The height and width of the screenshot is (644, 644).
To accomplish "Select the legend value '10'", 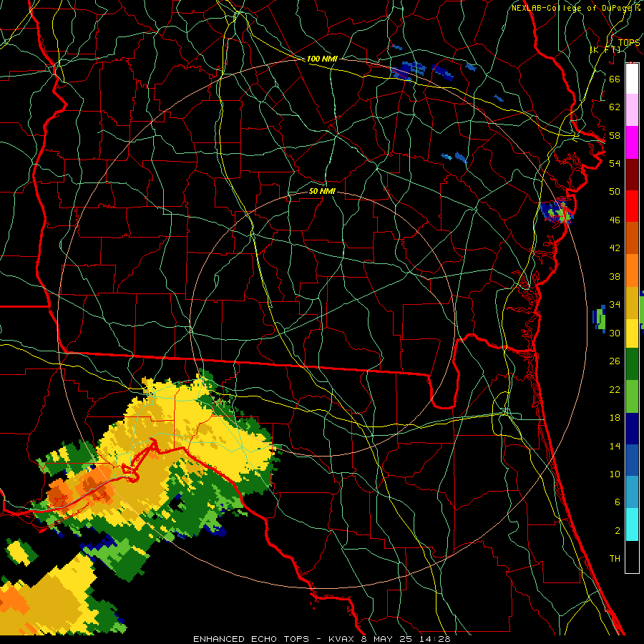I will tap(615, 474).
